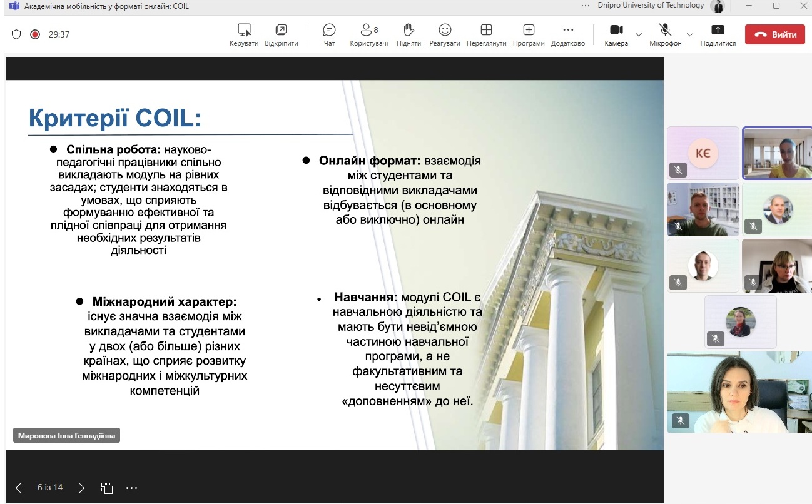This screenshot has height=504, width=812.
Task: Open title bar more options ellipsis
Action: click(586, 6)
